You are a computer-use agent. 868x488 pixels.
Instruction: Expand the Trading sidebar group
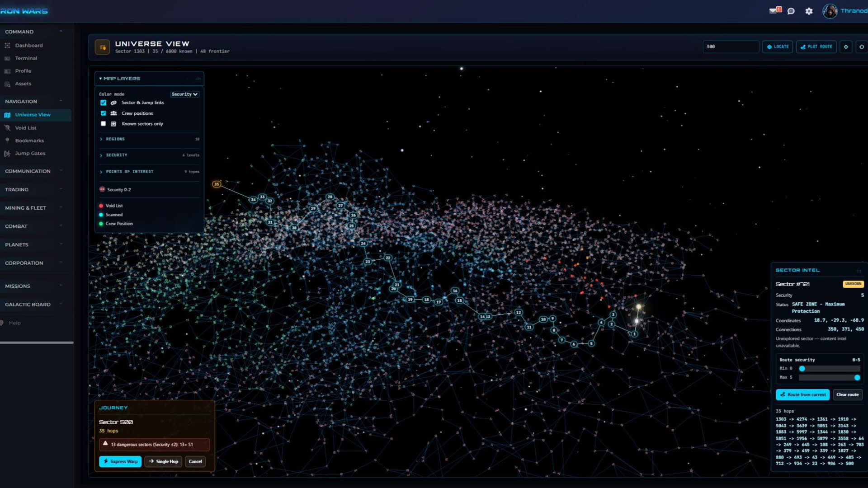pyautogui.click(x=34, y=190)
